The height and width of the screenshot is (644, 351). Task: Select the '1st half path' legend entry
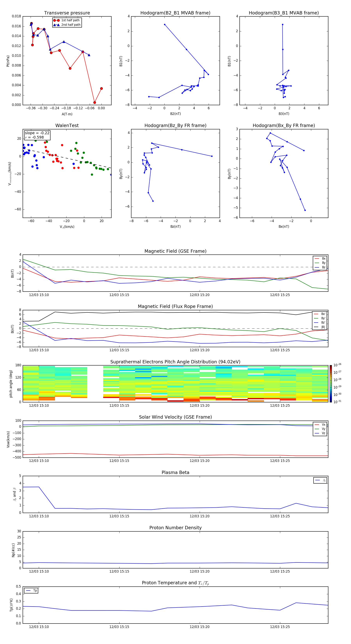66,20
